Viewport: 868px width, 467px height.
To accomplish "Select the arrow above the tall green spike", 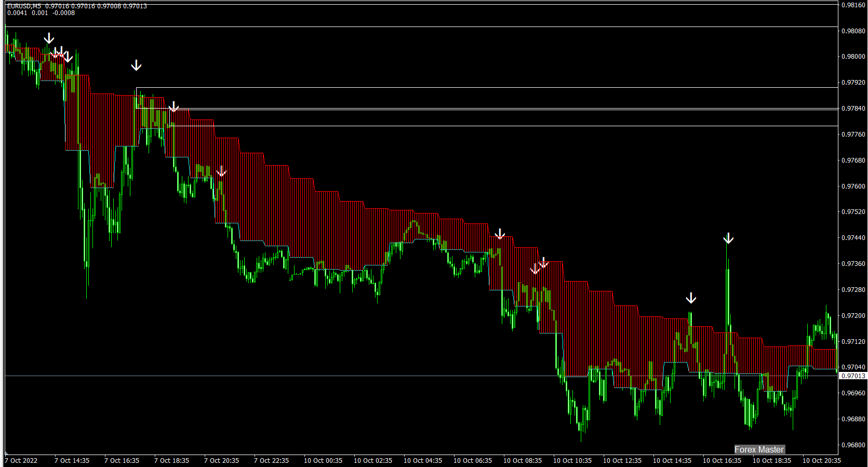I will coord(728,238).
